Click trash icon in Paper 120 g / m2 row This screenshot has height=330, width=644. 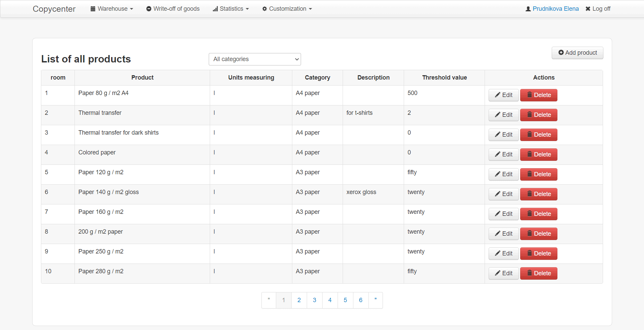[530, 174]
